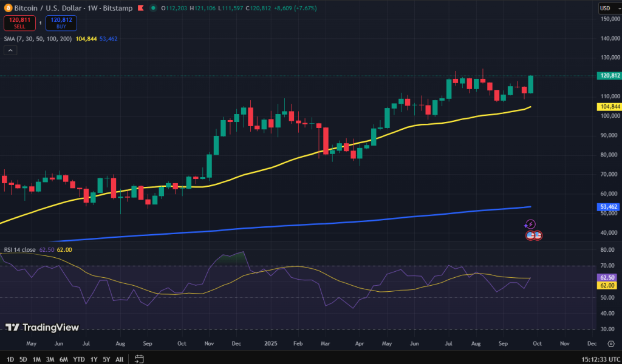
Task: Open the purple lightning event marker
Action: [531, 224]
